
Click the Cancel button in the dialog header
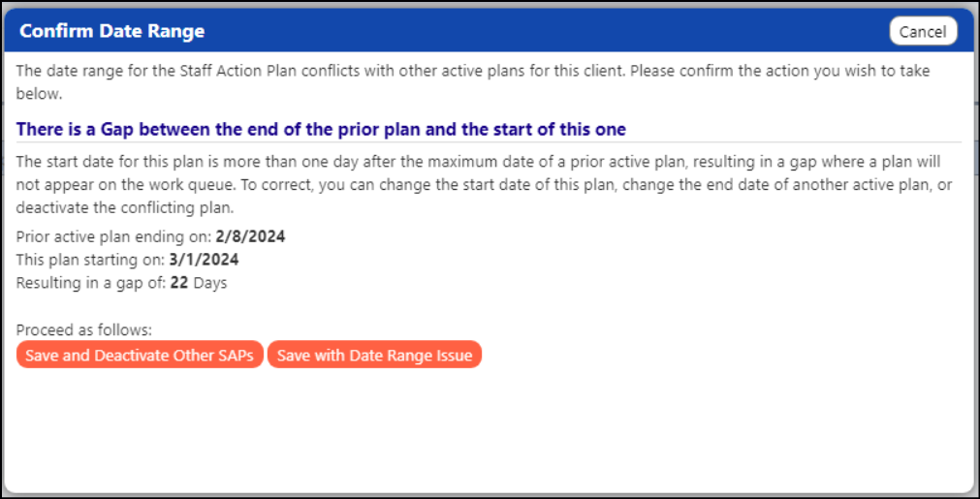(x=923, y=31)
